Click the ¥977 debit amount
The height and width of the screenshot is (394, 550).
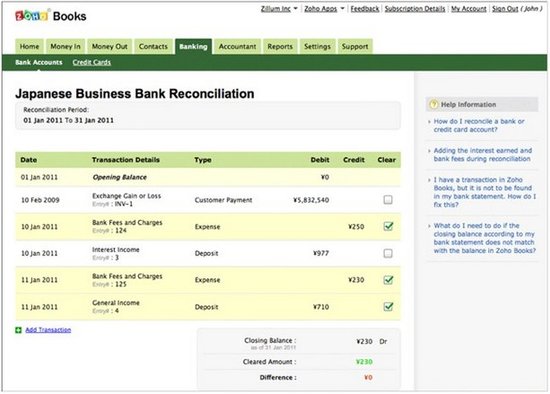pyautogui.click(x=321, y=253)
